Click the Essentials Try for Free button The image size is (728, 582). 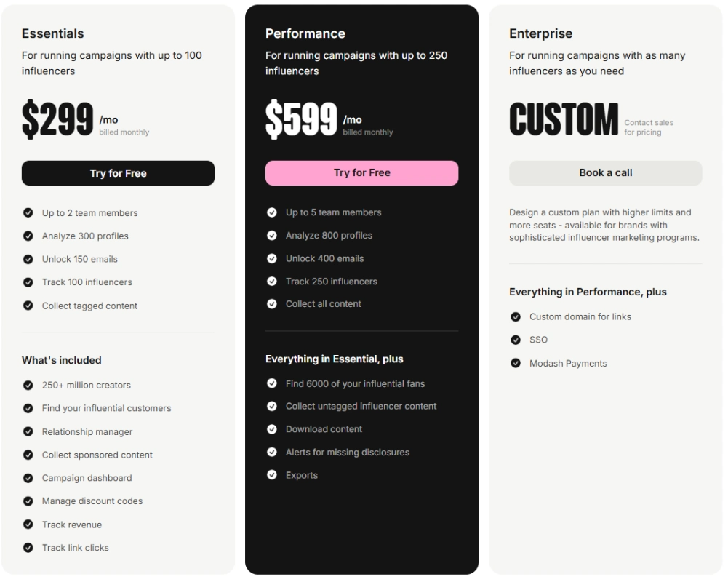tap(118, 173)
